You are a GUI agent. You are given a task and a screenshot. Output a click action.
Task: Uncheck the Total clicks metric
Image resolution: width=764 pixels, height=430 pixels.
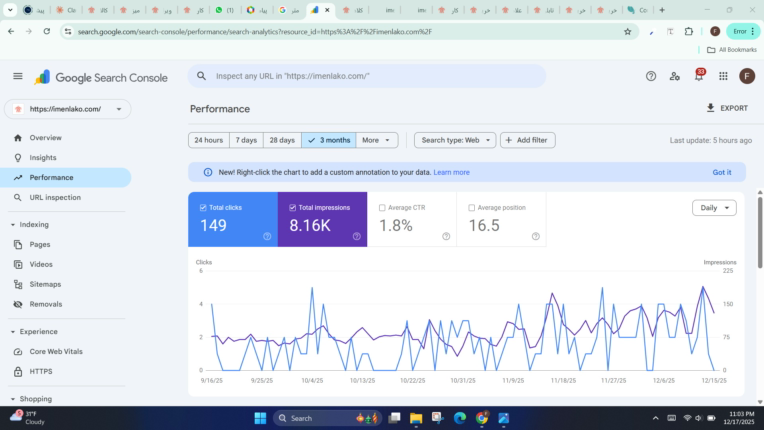[203, 208]
